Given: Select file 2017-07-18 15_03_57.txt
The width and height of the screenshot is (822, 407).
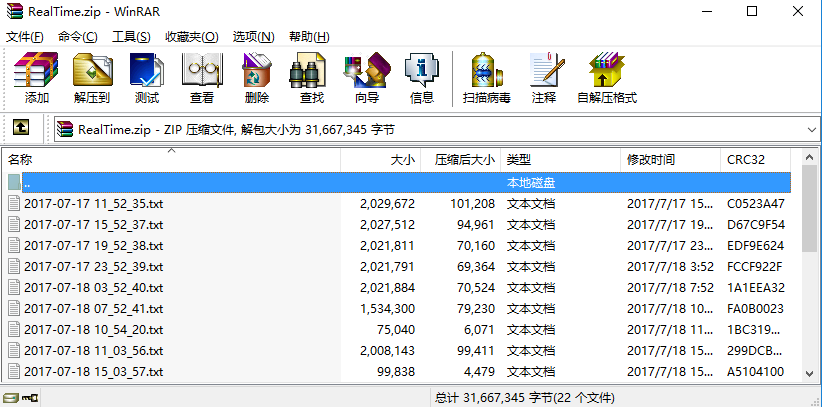Looking at the screenshot, I should 94,371.
